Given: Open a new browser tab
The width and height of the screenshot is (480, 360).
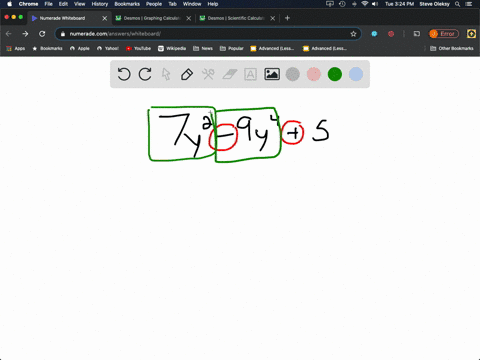Looking at the screenshot, I should [x=287, y=18].
